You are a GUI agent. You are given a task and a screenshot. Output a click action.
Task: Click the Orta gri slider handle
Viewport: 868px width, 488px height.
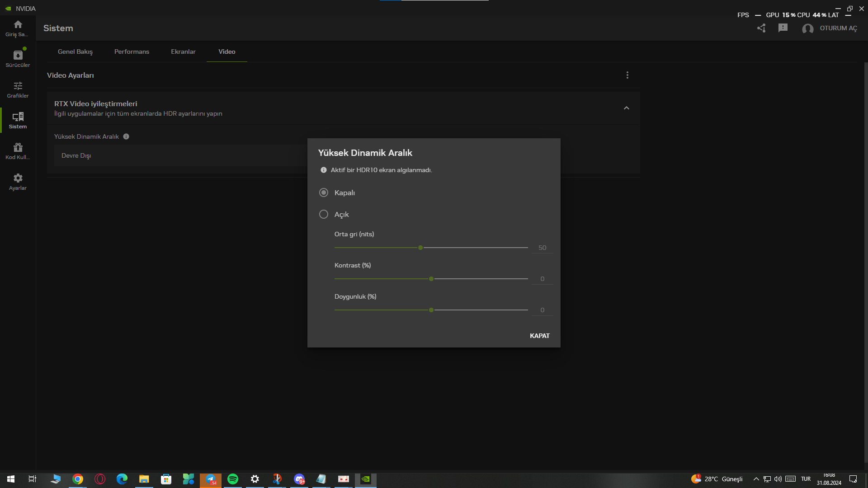tap(420, 248)
